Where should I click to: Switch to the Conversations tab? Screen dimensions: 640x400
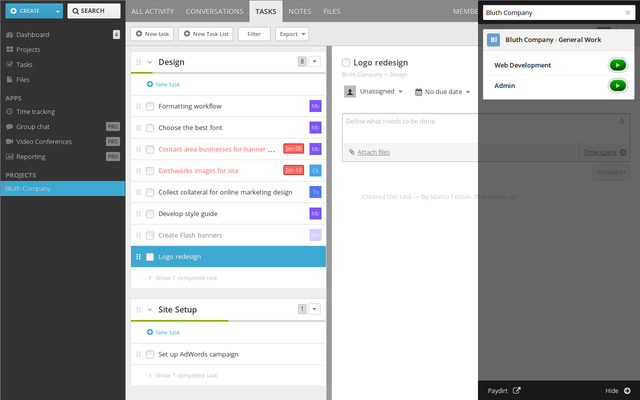point(215,11)
